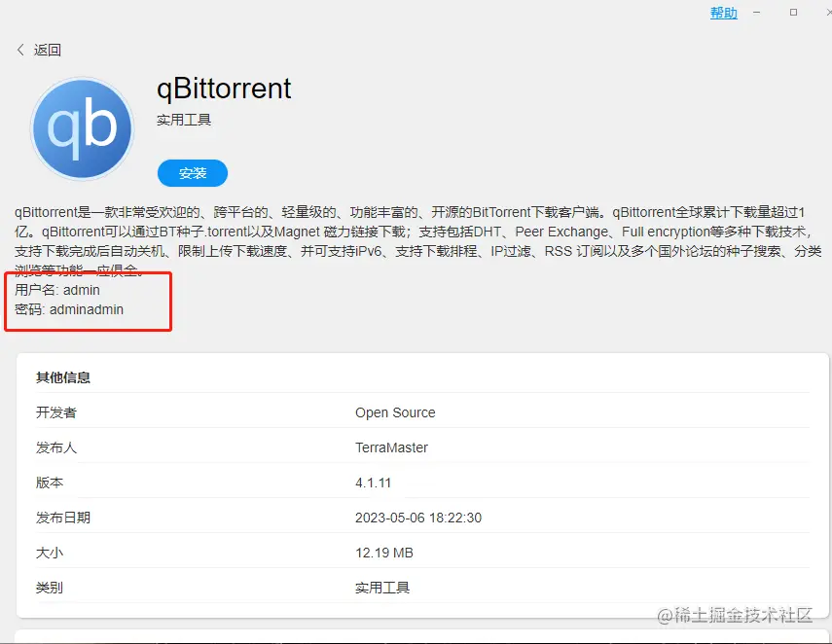Click the size value 12.19 MB
Image resolution: width=832 pixels, height=644 pixels.
(384, 553)
